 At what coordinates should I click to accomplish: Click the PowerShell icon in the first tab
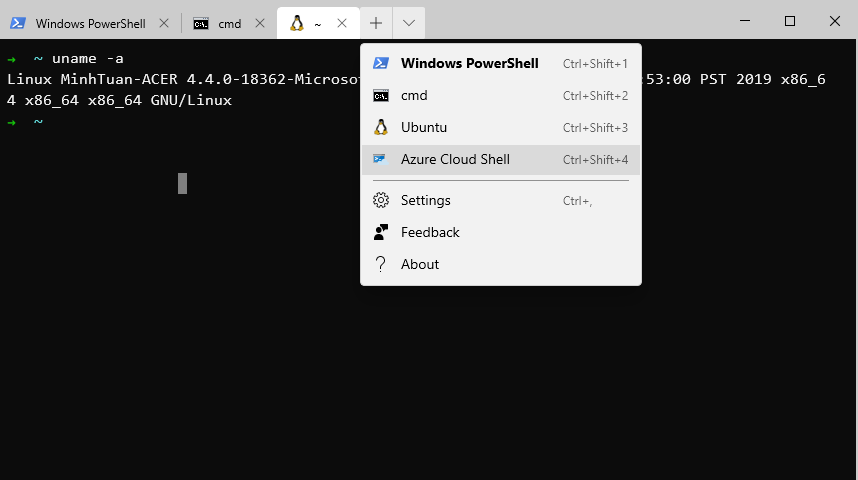tap(18, 23)
